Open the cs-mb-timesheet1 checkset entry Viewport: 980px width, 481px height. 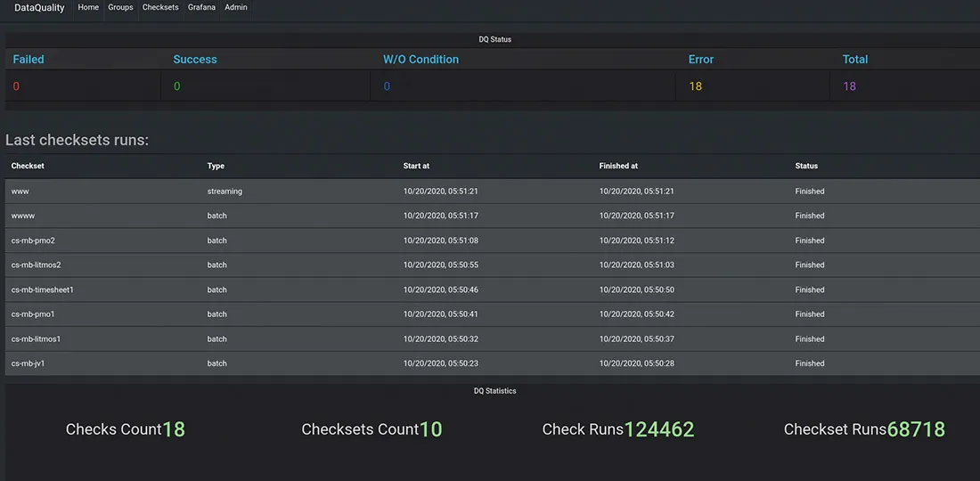click(x=42, y=289)
